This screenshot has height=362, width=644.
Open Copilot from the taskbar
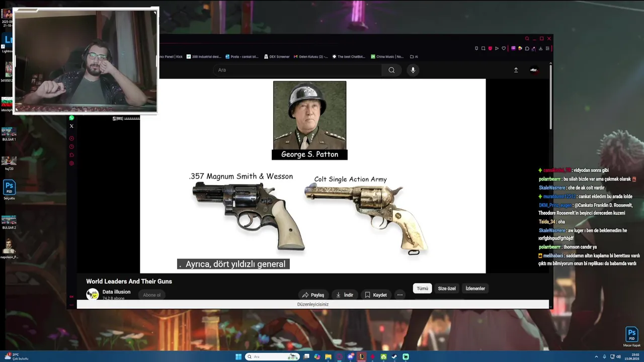(x=317, y=357)
